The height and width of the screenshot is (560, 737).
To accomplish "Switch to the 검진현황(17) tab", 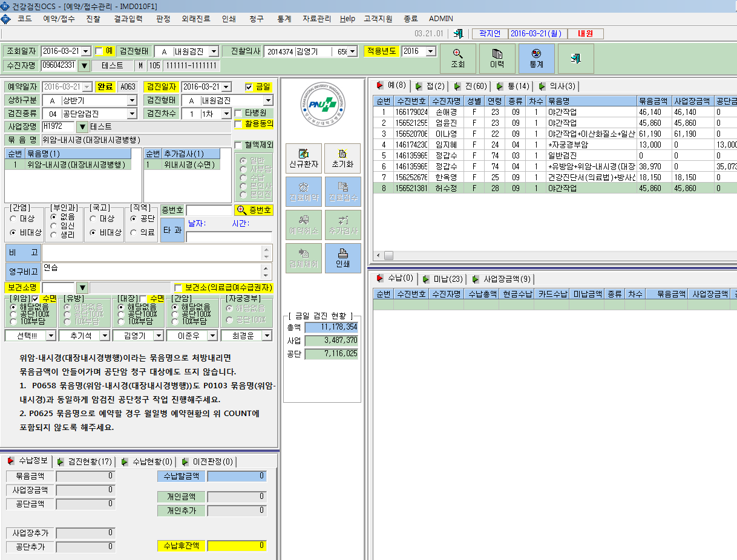I will coord(85,461).
